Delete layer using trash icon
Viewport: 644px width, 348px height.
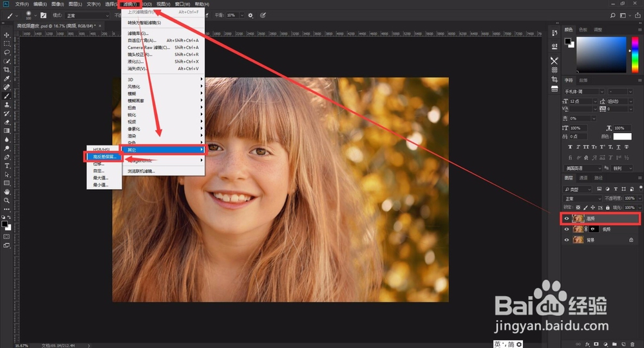pyautogui.click(x=632, y=344)
